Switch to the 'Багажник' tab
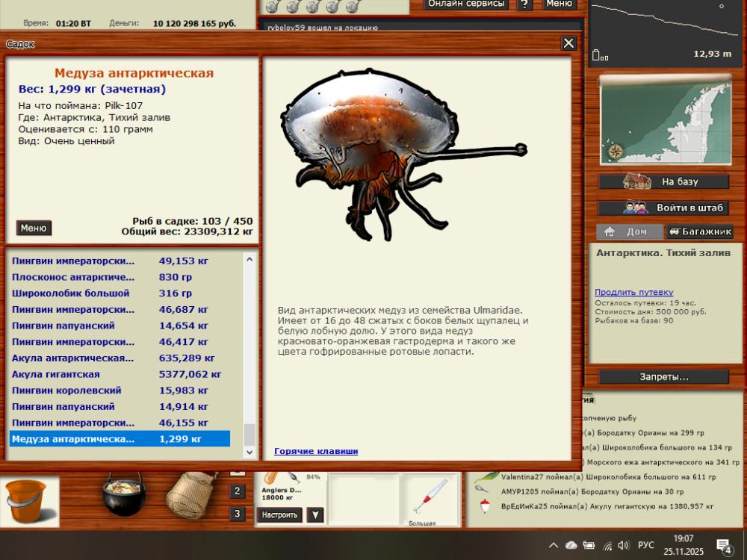Viewport: 747px width, 560px height. [x=699, y=231]
